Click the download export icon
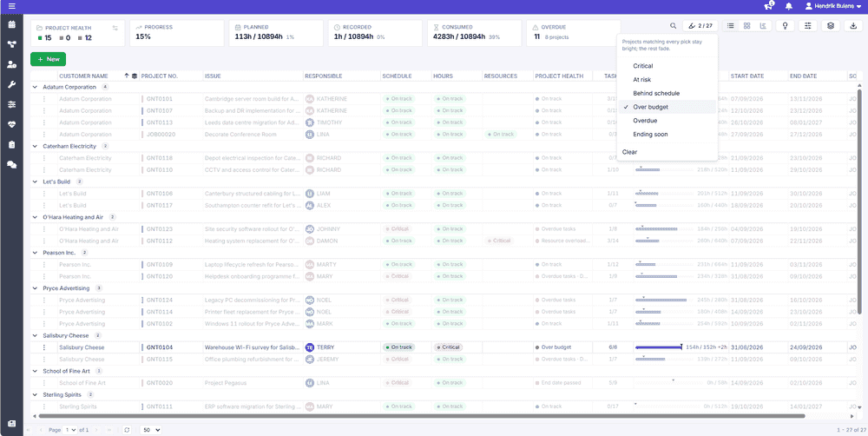The image size is (868, 436). pyautogui.click(x=853, y=25)
